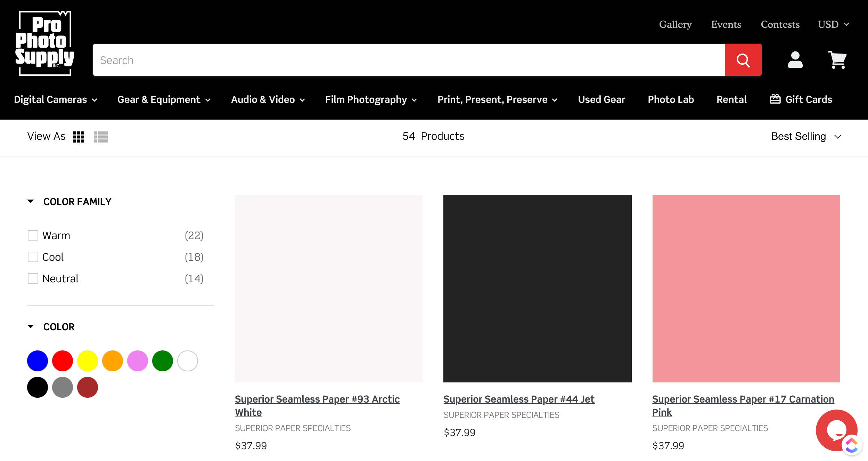Expand Print, Present, Preserve menu
868x461 pixels.
pyautogui.click(x=498, y=99)
